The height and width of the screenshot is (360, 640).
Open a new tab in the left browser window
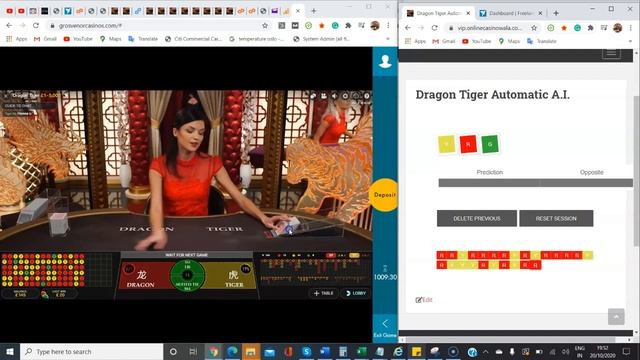click(313, 11)
